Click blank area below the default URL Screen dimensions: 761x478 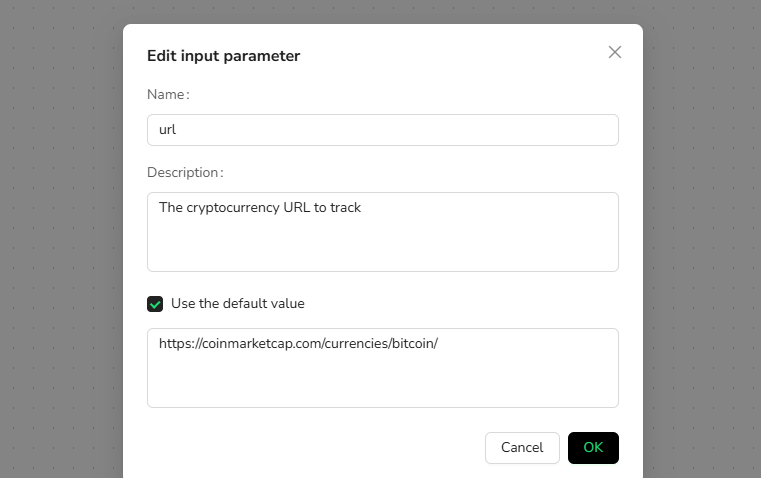(382, 385)
